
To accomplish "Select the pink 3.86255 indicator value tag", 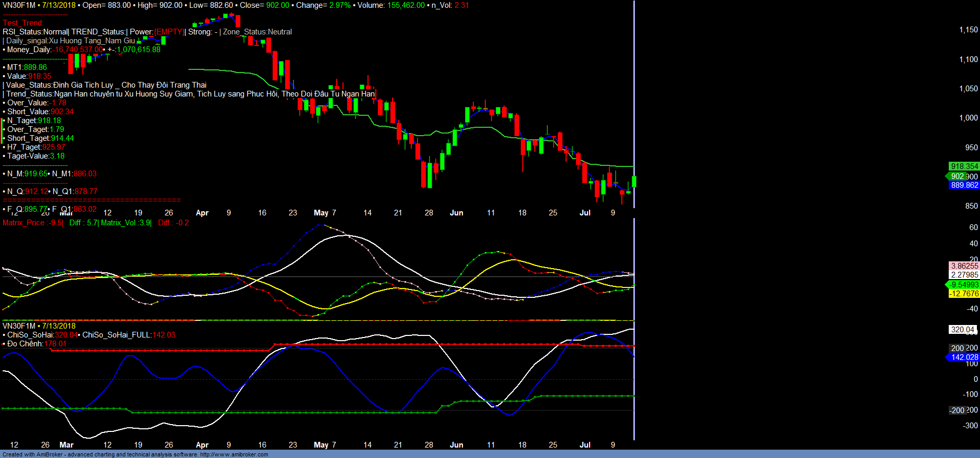I will [964, 266].
